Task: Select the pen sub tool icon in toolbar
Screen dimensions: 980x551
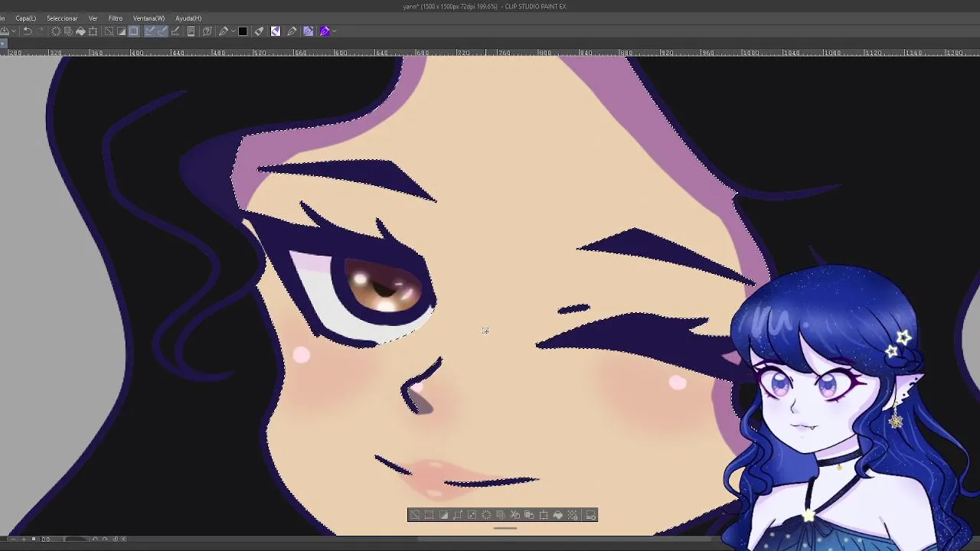Action: pyautogui.click(x=224, y=31)
